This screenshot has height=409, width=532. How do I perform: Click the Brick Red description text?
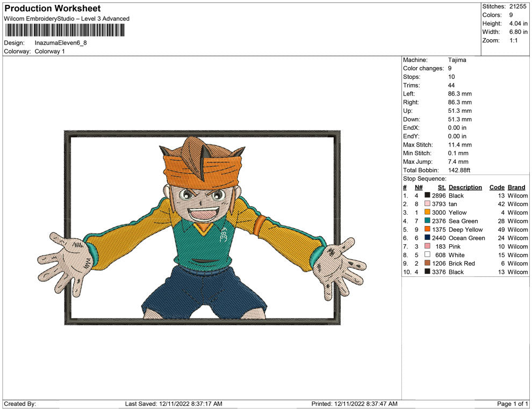click(x=462, y=264)
